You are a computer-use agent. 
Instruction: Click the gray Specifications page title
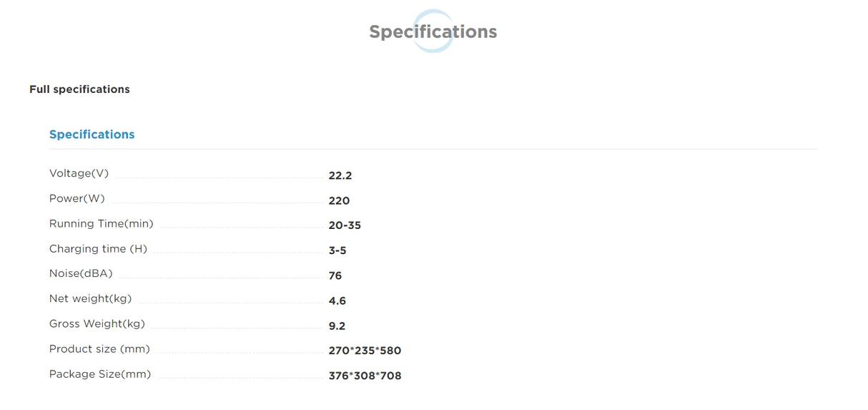[433, 32]
